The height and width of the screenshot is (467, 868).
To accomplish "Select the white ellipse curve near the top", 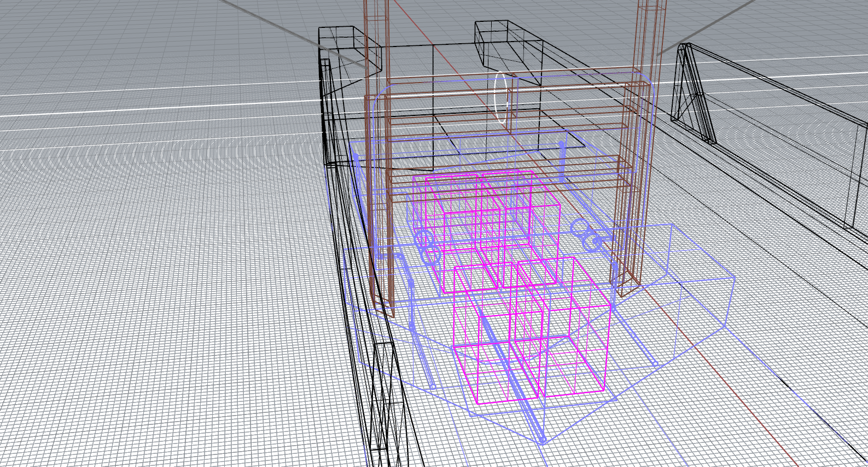I will pos(496,98).
